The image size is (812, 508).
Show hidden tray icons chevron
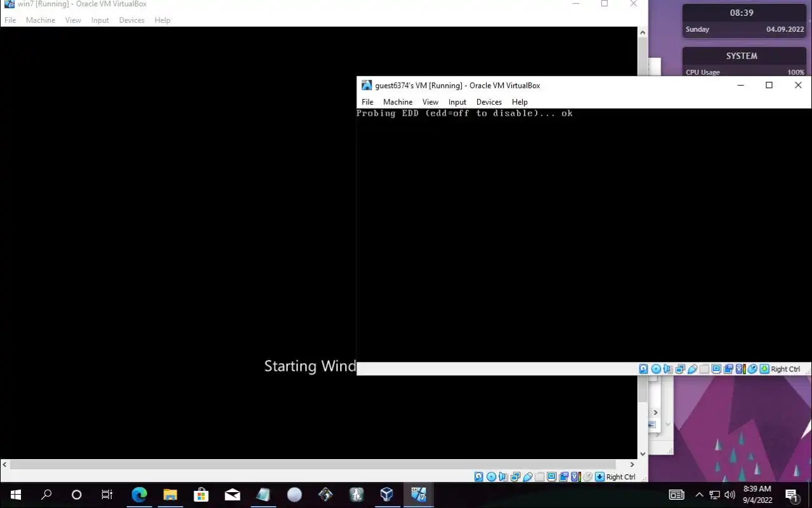pos(699,495)
